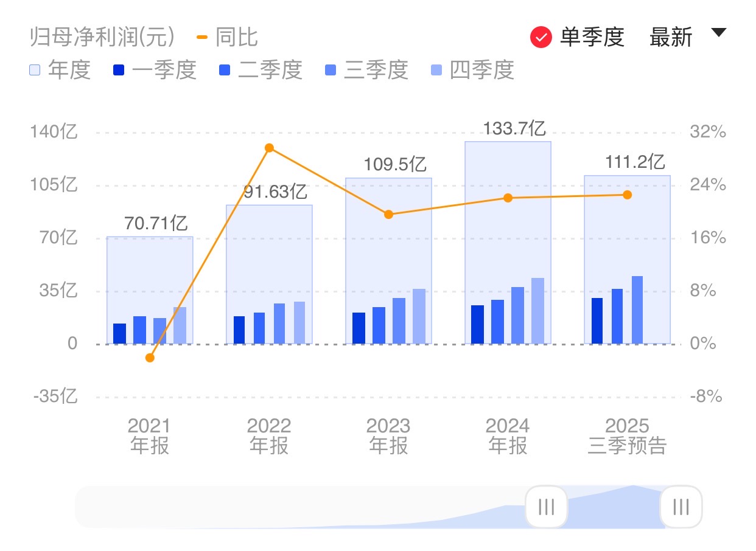Select the 2024 annual bar 133.7亿
The width and height of the screenshot is (756, 551).
[508, 243]
